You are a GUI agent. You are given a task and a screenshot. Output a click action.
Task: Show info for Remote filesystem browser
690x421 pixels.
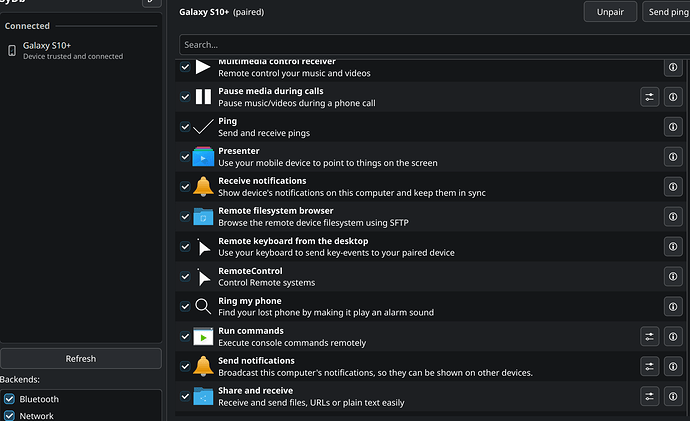pyautogui.click(x=673, y=216)
